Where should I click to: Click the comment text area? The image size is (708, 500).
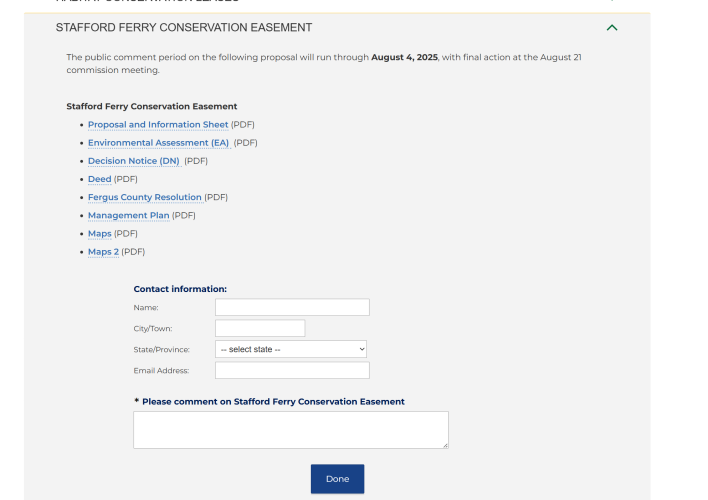tap(290, 429)
